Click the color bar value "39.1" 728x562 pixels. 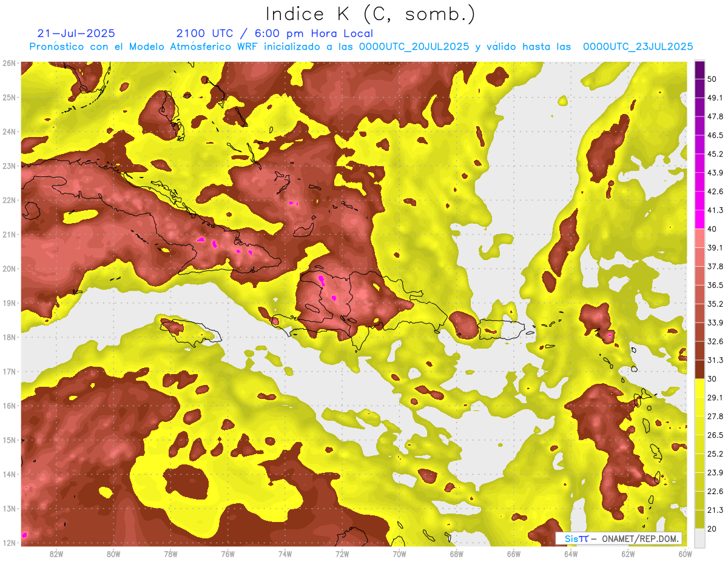click(x=715, y=247)
